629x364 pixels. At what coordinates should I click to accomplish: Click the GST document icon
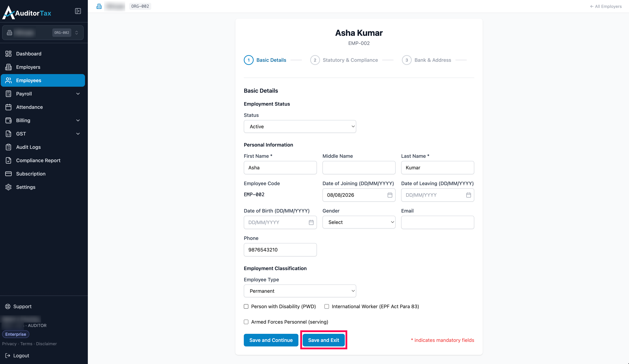pos(8,134)
